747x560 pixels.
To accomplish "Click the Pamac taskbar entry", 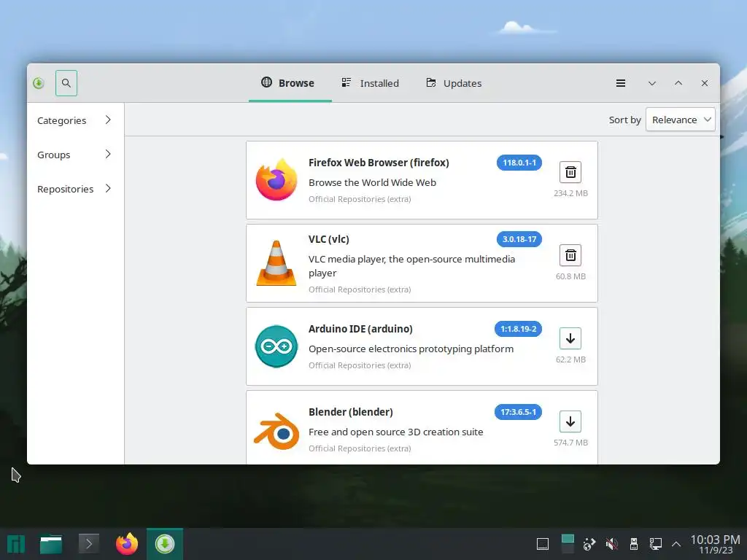I will (x=165, y=544).
